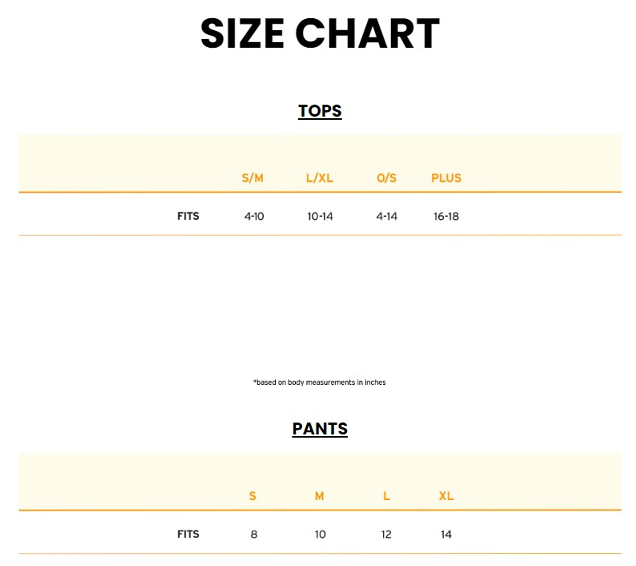This screenshot has height=566, width=636.
Task: Select the 4-10 fit value under S/M
Action: pyautogui.click(x=254, y=216)
